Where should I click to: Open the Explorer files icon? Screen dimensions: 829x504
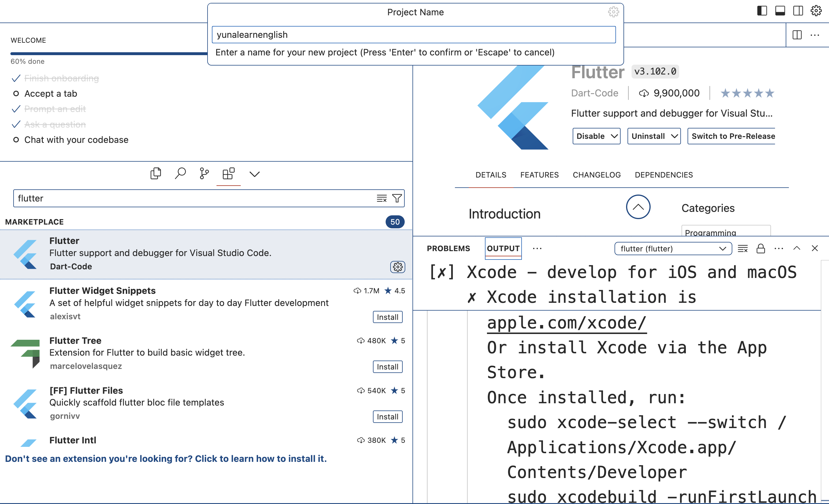coord(155,173)
